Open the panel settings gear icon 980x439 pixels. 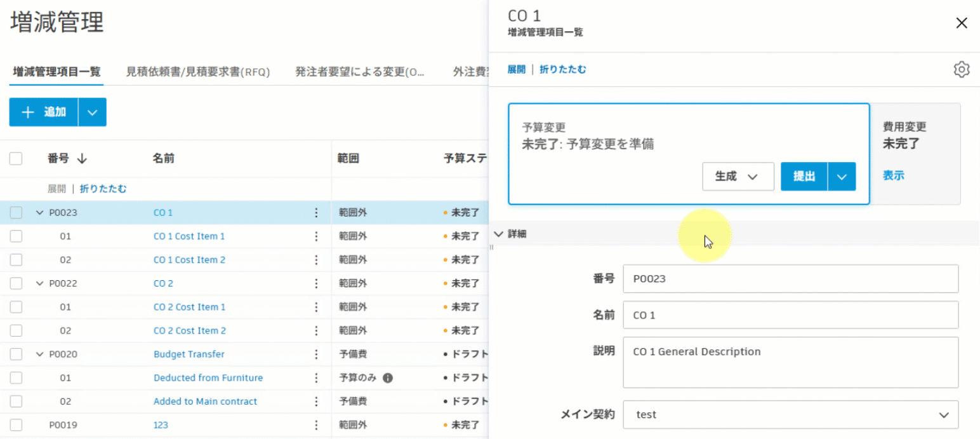coord(962,69)
